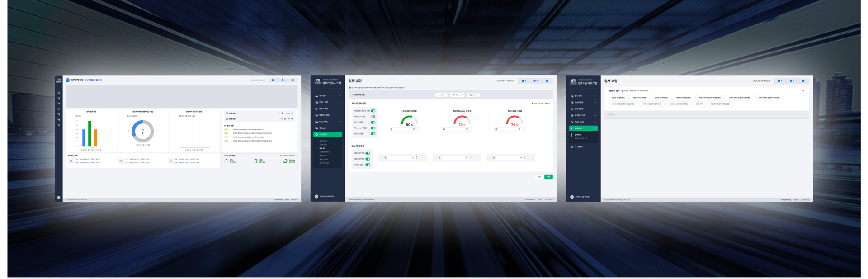Click the KR logo in the dashboard window
Viewport: 868px width, 279px height.
pos(59,80)
